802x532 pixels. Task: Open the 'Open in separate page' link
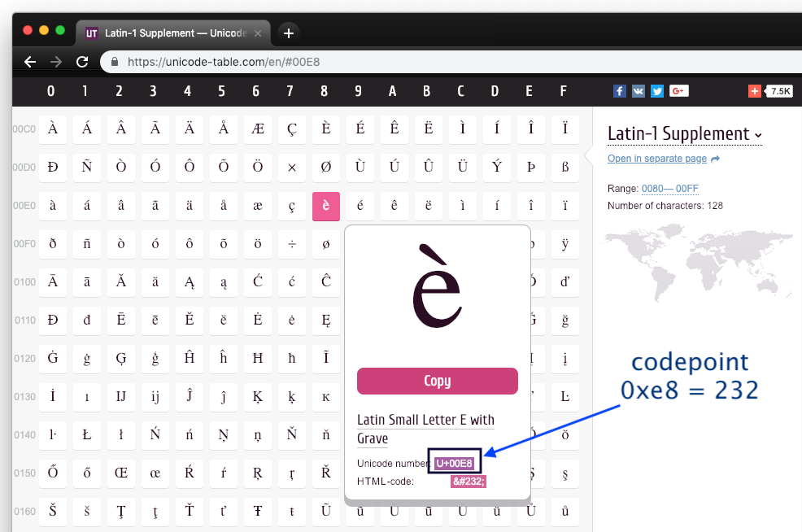657,159
